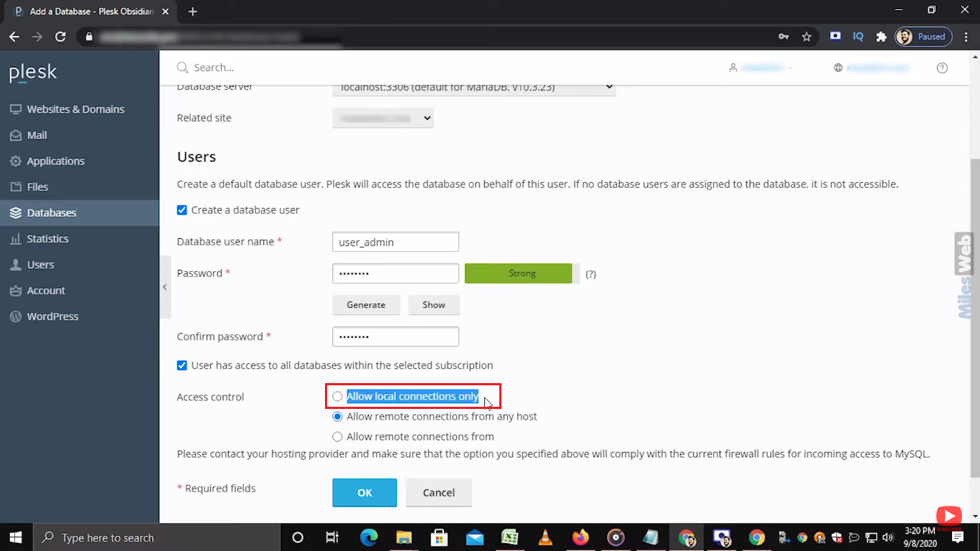Close the Add a Database tab
Viewport: 980px width, 551px height.
click(x=166, y=11)
